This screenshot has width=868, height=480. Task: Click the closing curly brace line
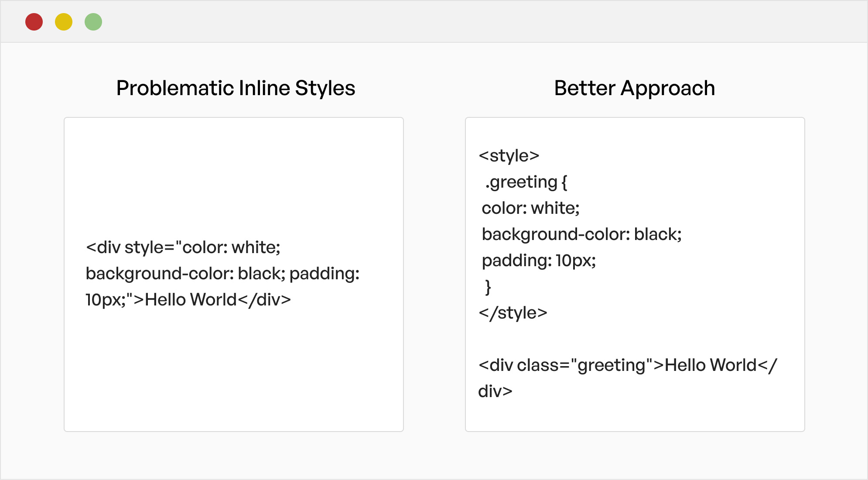[488, 287]
